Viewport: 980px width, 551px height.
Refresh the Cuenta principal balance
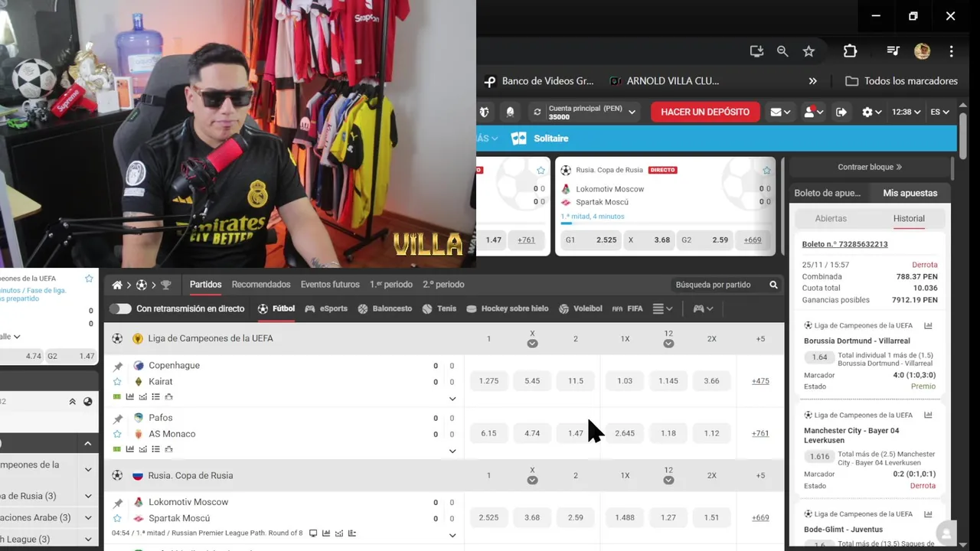pos(537,112)
